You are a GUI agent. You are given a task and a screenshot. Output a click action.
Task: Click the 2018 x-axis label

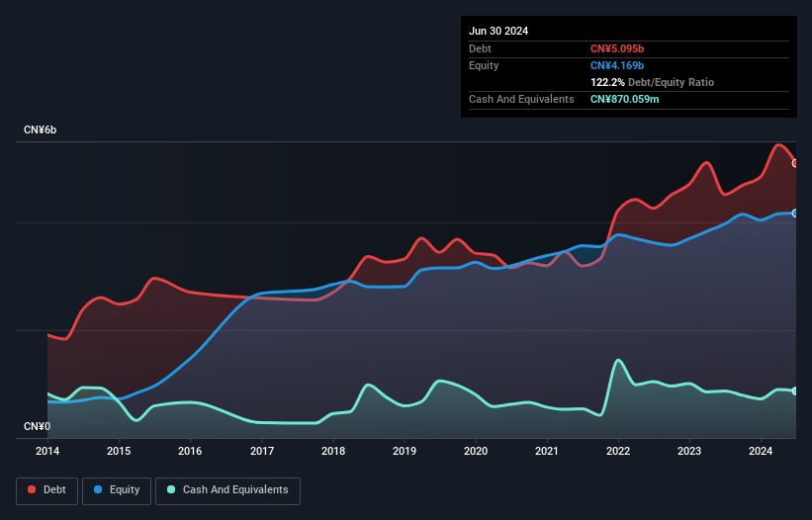(x=333, y=451)
